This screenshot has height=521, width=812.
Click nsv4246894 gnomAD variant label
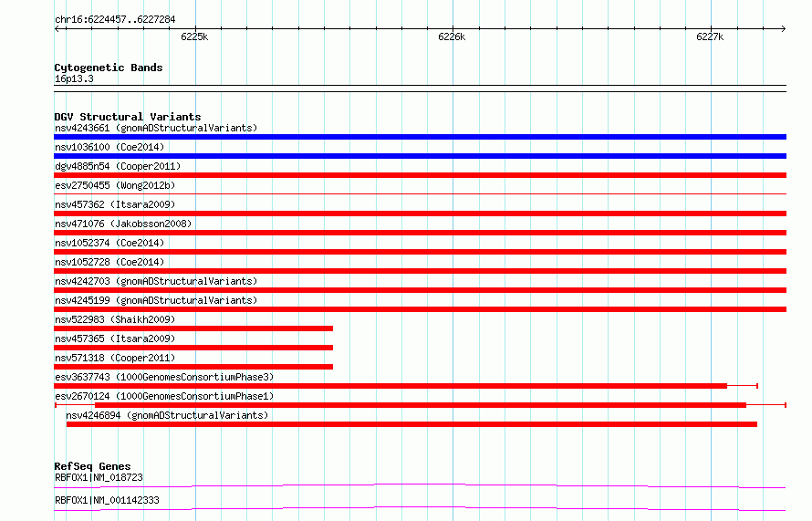(167, 415)
